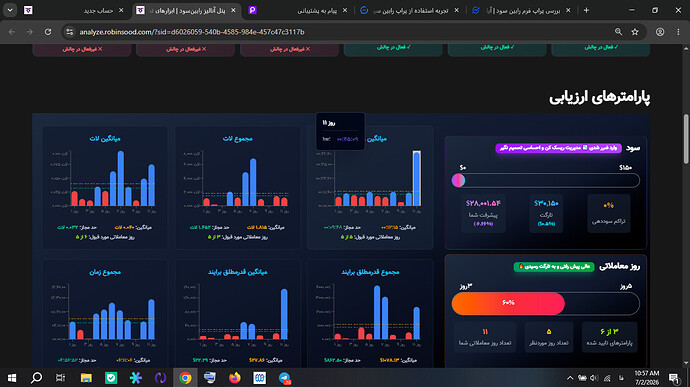Bookmark this page with the star icon
The image size is (690, 387).
pos(635,32)
